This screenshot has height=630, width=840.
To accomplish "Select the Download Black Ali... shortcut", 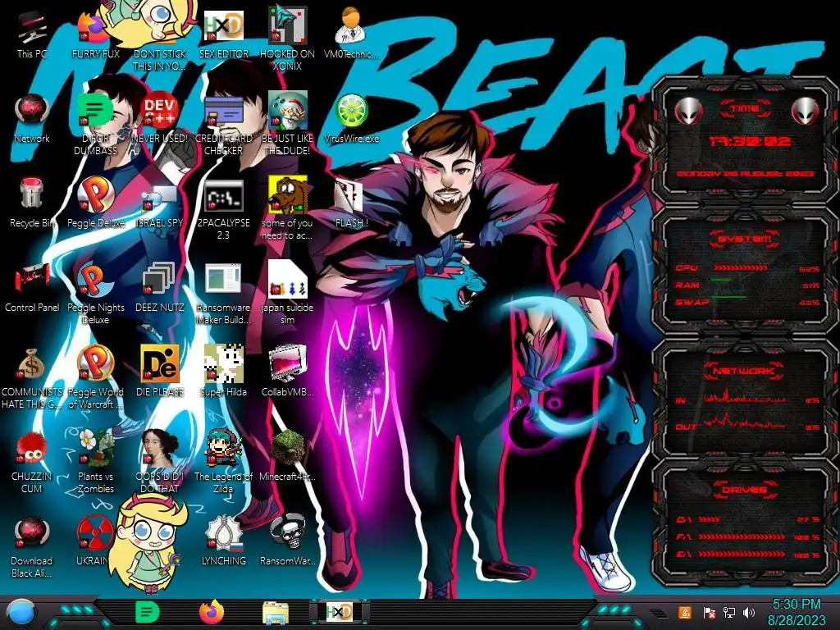I will coord(32,546).
